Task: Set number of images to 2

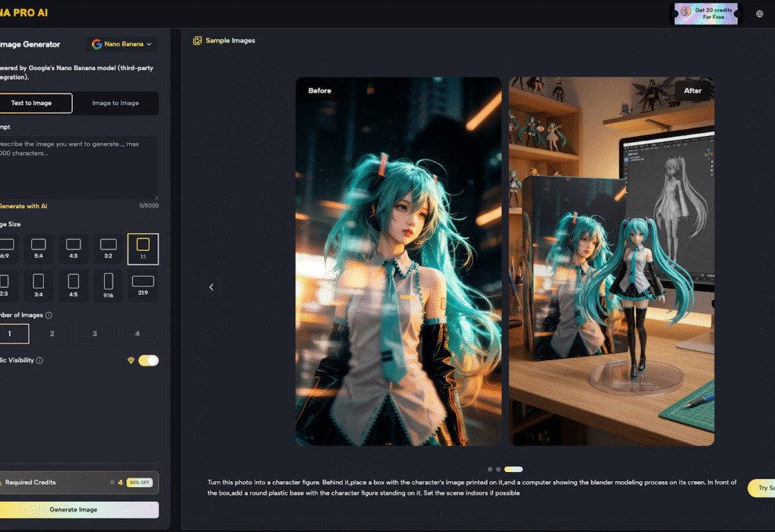Action: coord(52,334)
